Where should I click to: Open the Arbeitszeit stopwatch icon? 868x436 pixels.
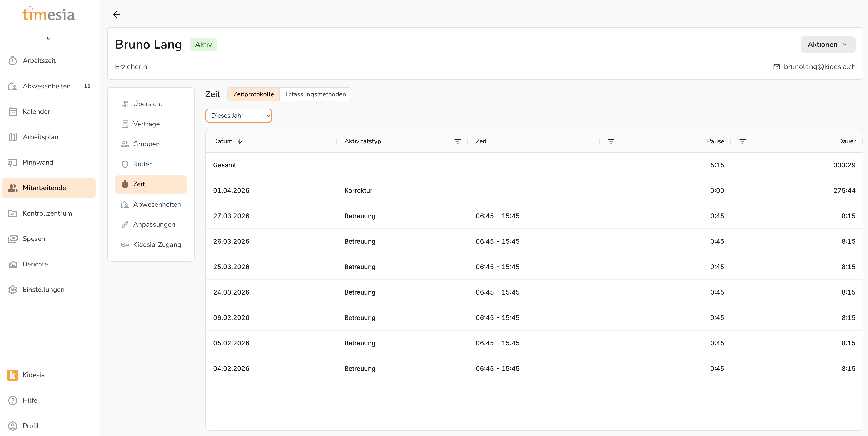(x=13, y=61)
